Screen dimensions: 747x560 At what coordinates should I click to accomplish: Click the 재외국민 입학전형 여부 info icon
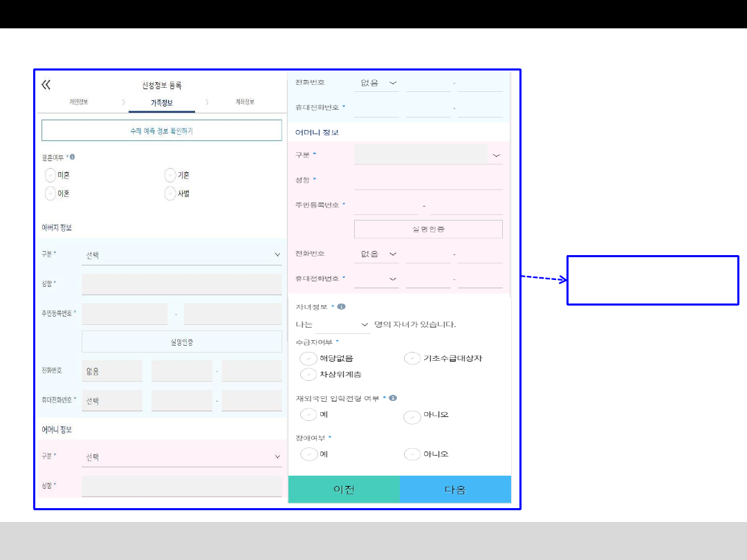tap(393, 398)
